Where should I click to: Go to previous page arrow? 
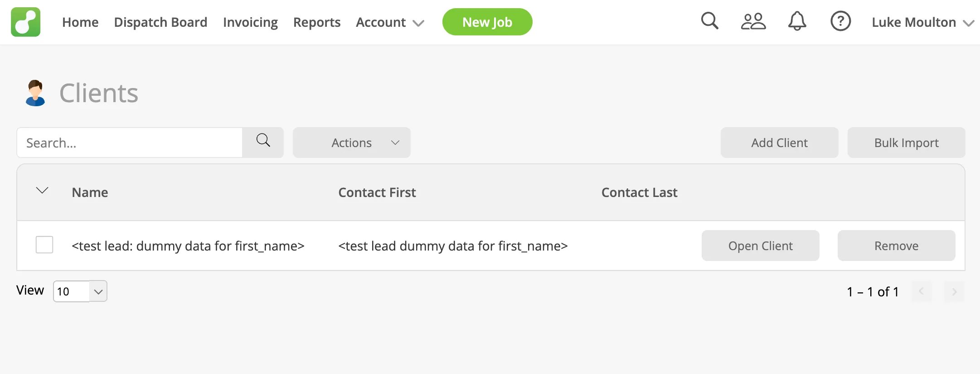[921, 291]
